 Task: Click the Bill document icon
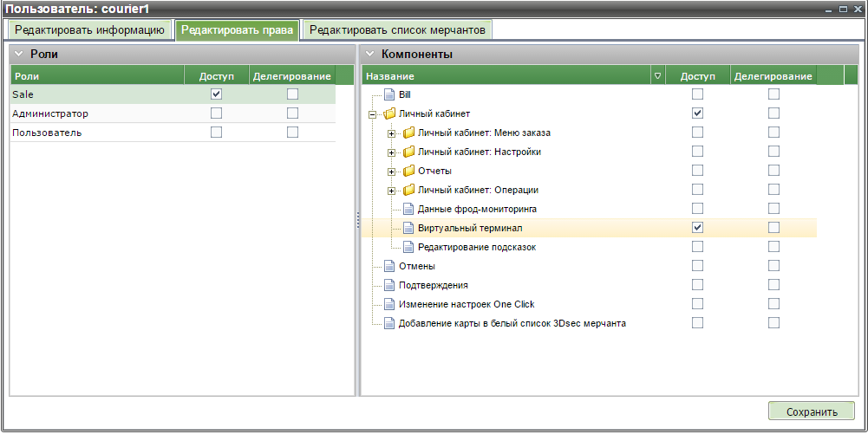[389, 94]
